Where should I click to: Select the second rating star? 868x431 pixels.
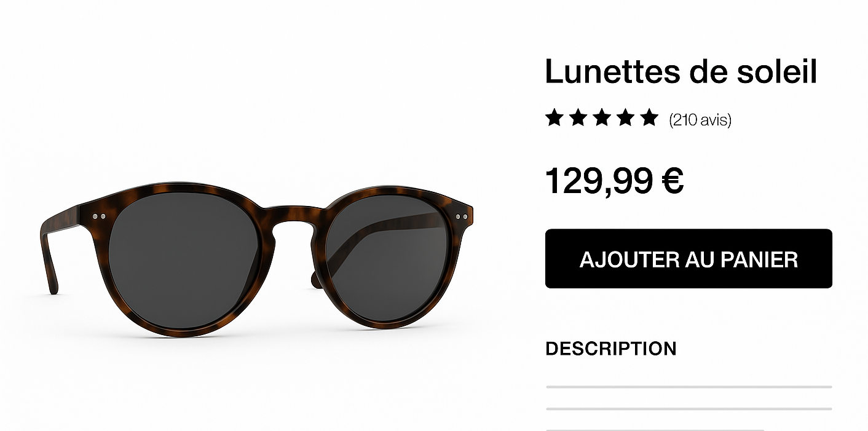point(578,117)
